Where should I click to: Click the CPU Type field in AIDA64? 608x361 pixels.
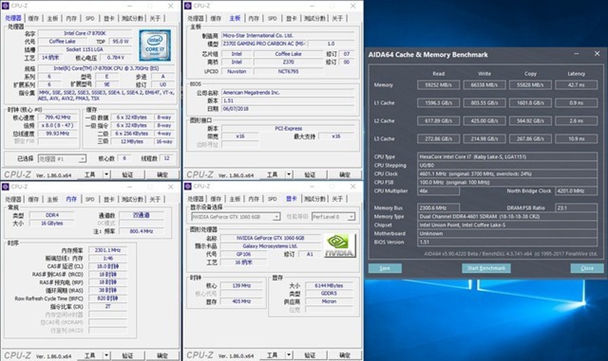pyautogui.click(x=507, y=157)
